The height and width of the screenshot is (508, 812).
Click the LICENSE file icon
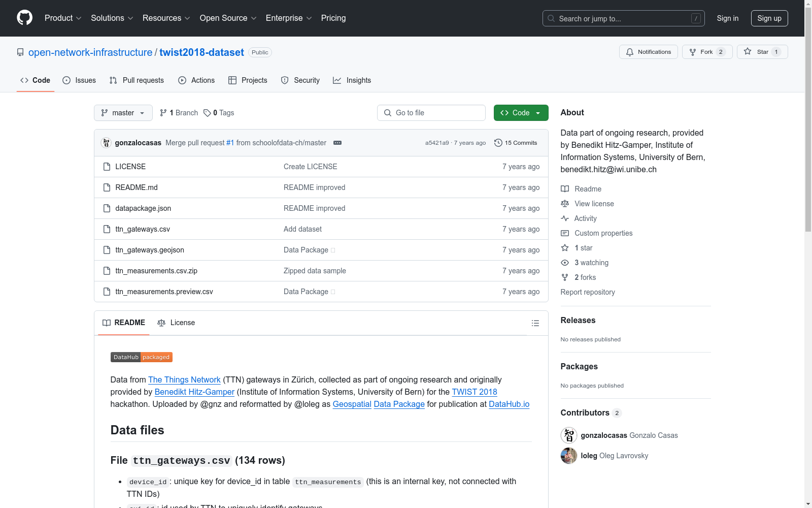107,167
